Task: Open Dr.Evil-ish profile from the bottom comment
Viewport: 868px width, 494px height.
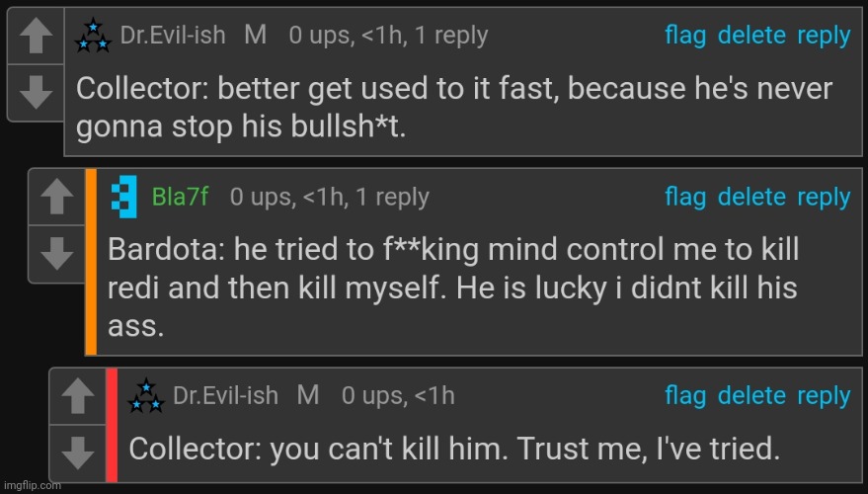Action: point(225,396)
